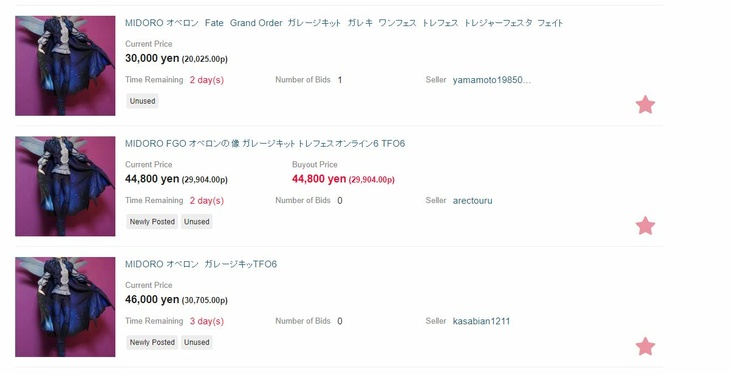Favorite the 30,000 yen listing with star
This screenshot has width=730, height=374.
click(x=645, y=105)
